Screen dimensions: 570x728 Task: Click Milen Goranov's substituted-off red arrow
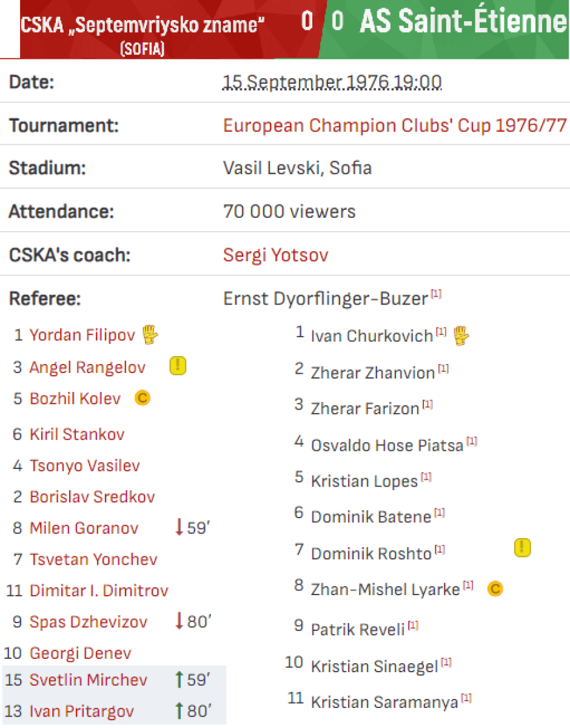click(179, 528)
